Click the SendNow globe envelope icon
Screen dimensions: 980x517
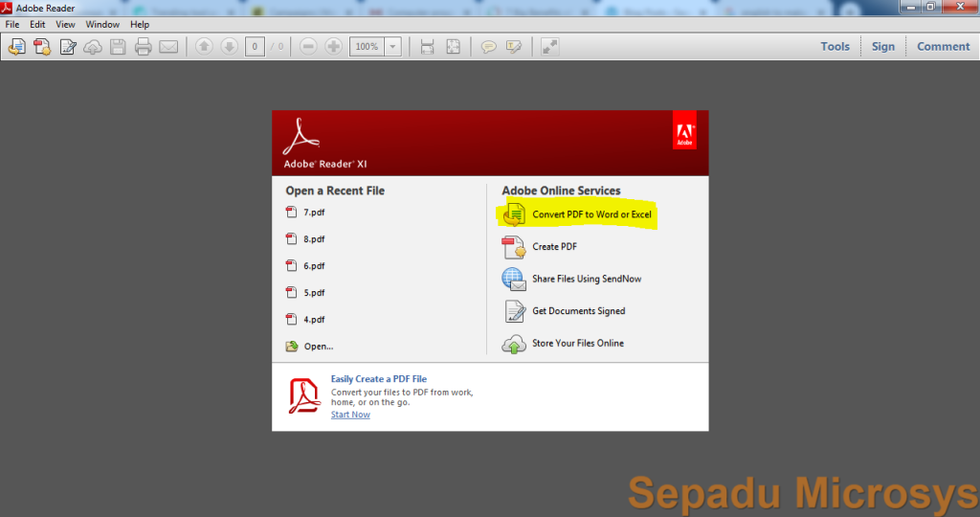coord(514,279)
